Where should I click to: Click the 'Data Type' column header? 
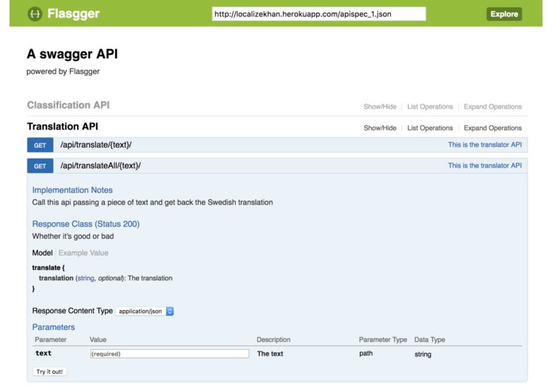[x=430, y=340]
